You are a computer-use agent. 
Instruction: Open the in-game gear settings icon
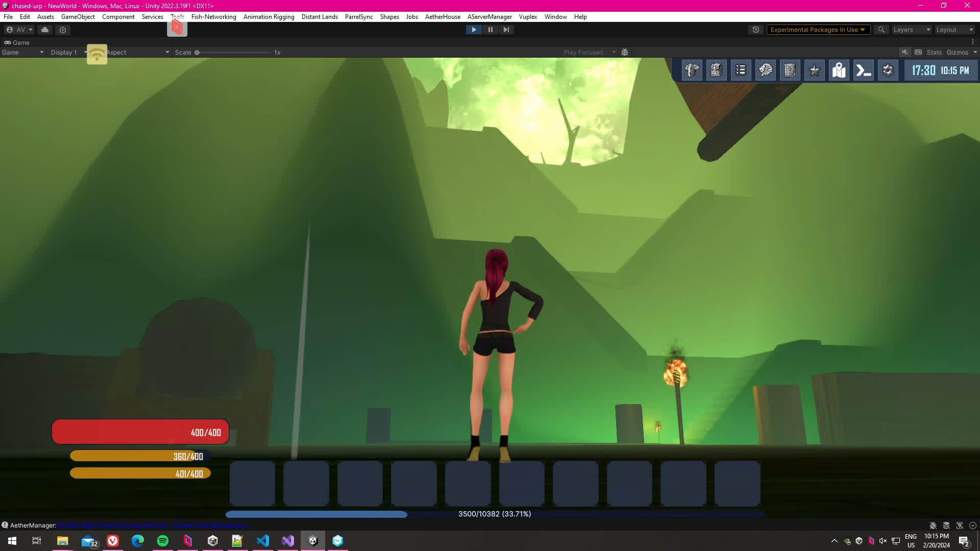888,70
